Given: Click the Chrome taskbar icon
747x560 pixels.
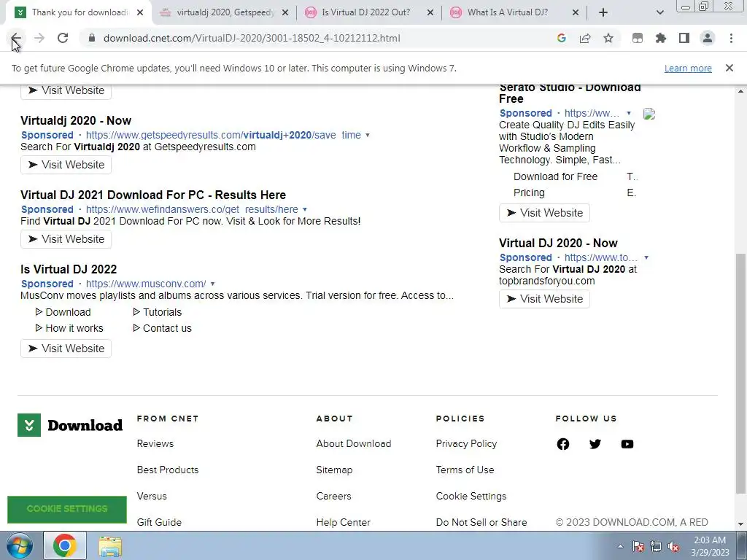Looking at the screenshot, I should [x=65, y=545].
